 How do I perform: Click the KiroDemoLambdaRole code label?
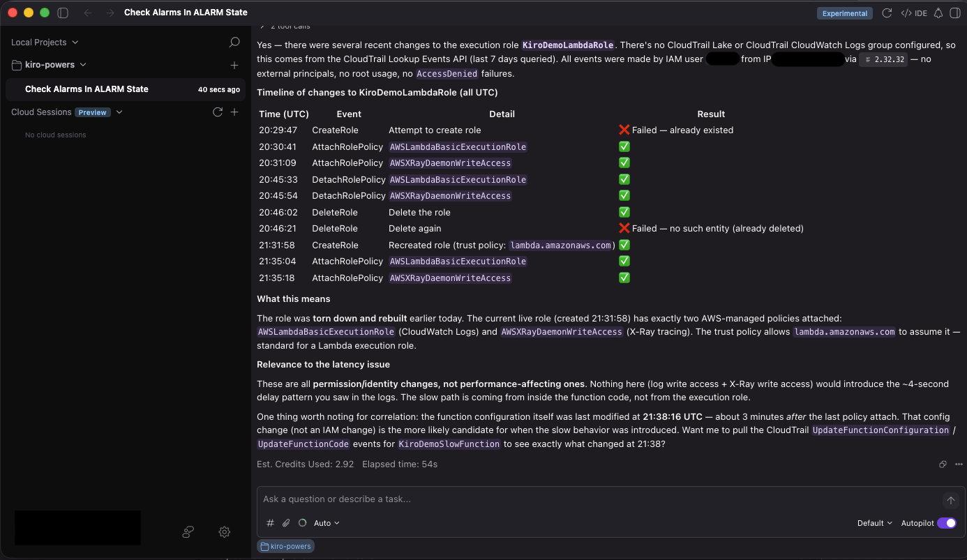(x=569, y=45)
